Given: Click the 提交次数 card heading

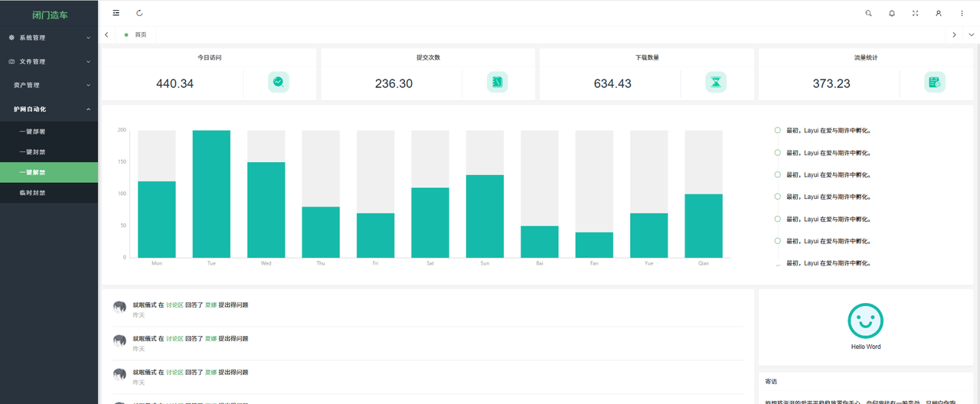Looking at the screenshot, I should pyautogui.click(x=428, y=57).
